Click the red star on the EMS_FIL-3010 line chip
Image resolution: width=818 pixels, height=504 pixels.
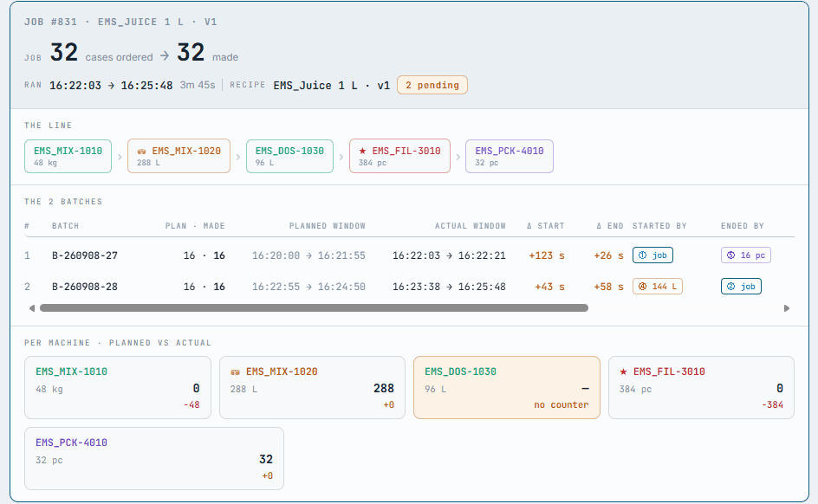coord(362,151)
